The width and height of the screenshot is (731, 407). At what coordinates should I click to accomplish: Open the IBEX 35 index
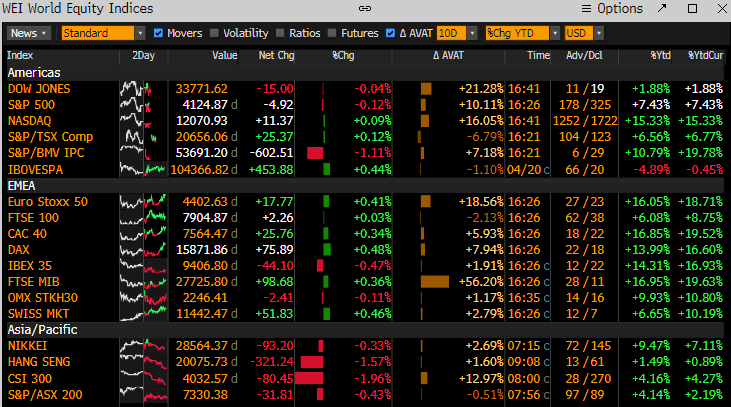pyautogui.click(x=30, y=266)
